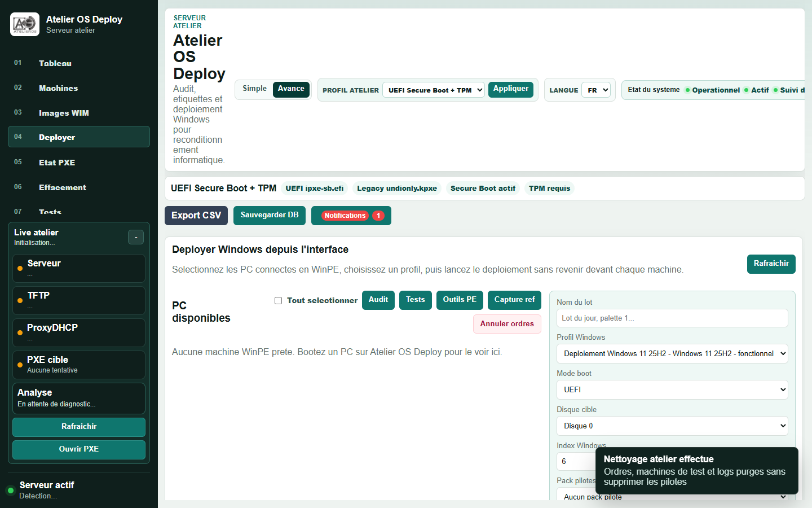Screen dimensions: 812x508
Task: Click the UEFI ipxe-sb.efi tag
Action: coord(314,189)
